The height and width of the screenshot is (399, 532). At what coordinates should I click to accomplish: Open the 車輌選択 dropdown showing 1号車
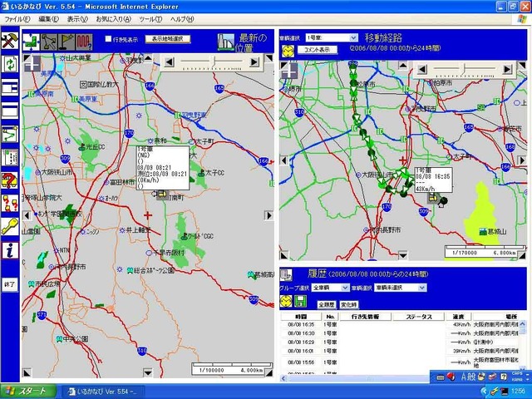[x=332, y=37]
